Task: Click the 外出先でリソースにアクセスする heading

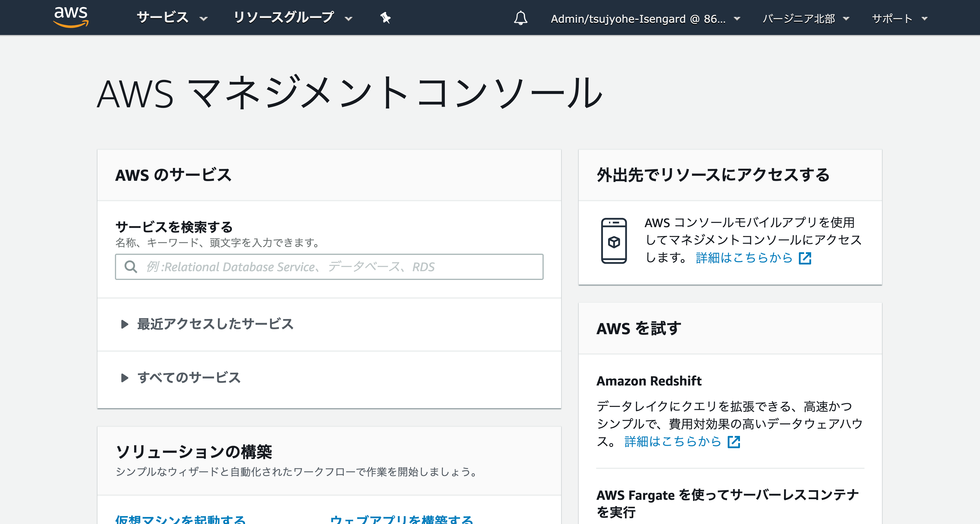Action: pyautogui.click(x=713, y=175)
